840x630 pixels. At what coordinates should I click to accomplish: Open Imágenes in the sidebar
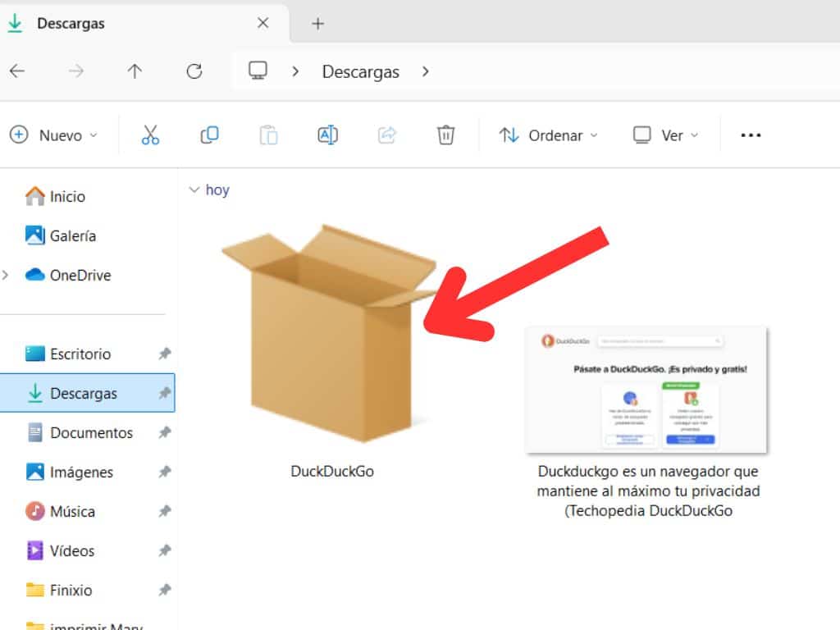coord(70,472)
